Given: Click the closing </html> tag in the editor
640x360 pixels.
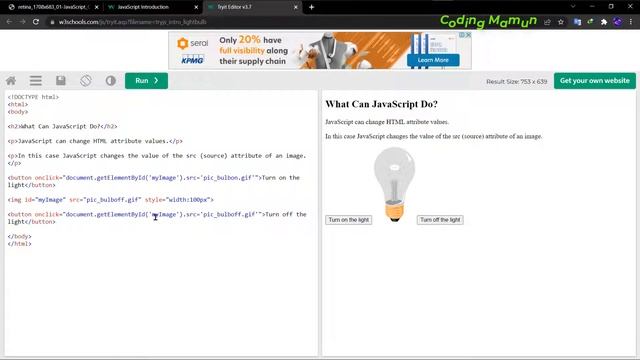Looking at the screenshot, I should 20,244.
